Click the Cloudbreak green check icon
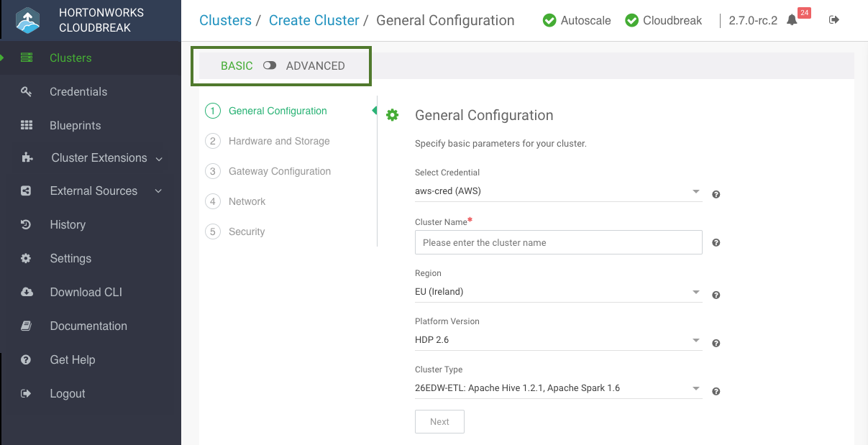The image size is (868, 445). (632, 21)
